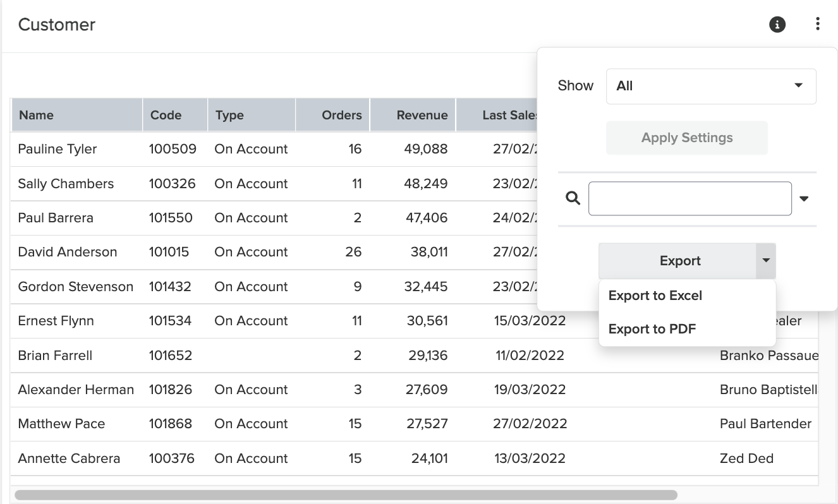Viewport: 838px width, 504px height.
Task: Click revenue value 24,101
Action: point(429,459)
